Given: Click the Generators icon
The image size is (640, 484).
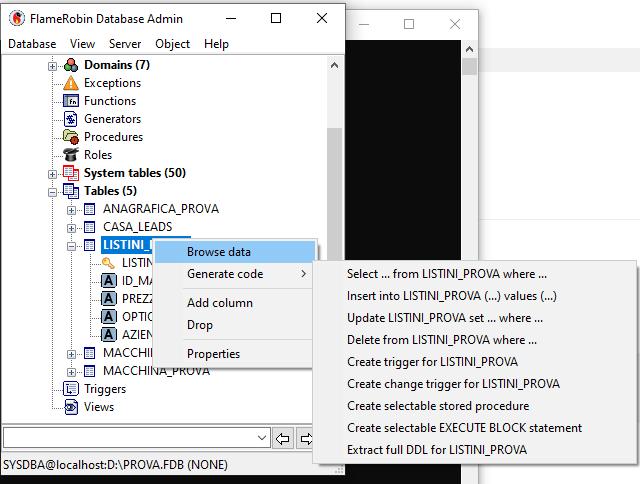Looking at the screenshot, I should (71, 119).
